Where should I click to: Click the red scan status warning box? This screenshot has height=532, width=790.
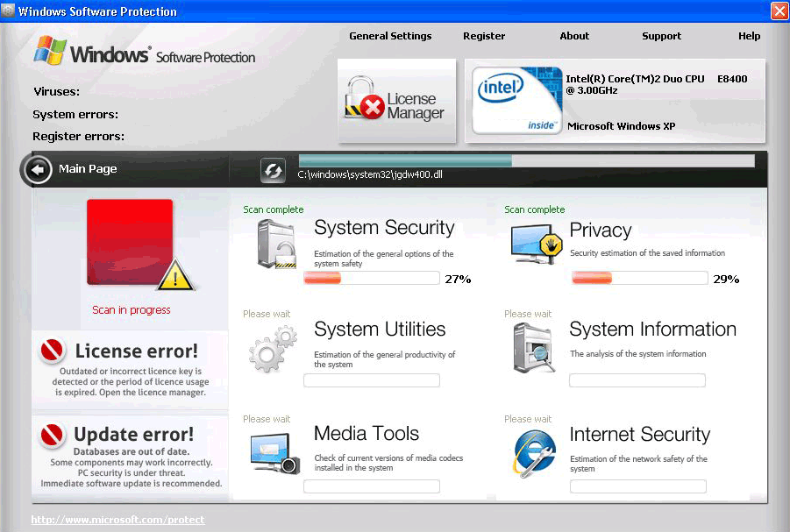pyautogui.click(x=131, y=243)
